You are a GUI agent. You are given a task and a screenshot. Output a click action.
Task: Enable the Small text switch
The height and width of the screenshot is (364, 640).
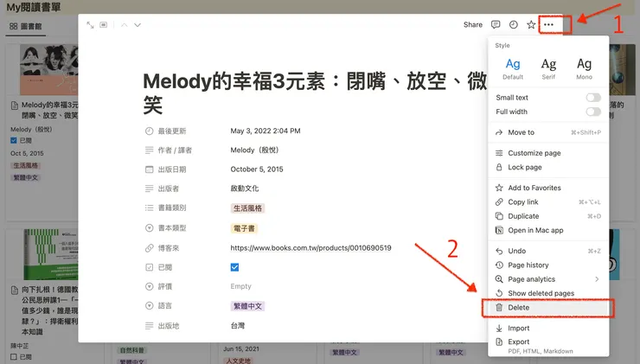[593, 98]
